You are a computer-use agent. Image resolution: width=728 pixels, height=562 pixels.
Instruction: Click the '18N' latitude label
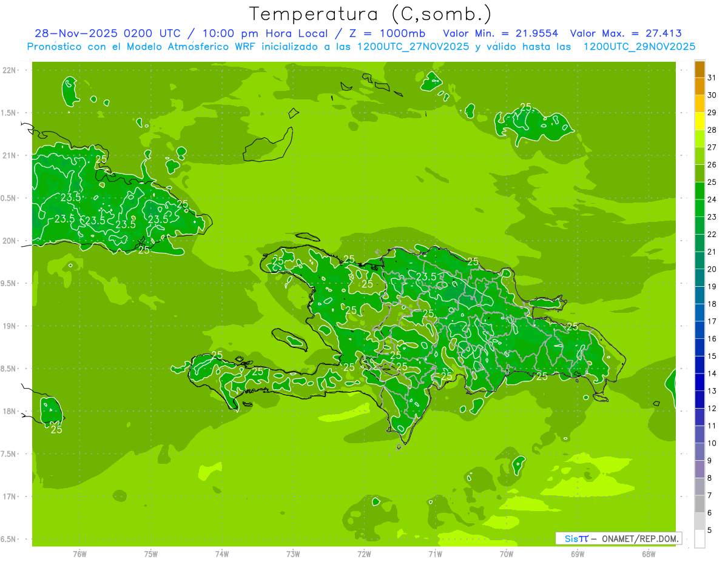(10, 411)
